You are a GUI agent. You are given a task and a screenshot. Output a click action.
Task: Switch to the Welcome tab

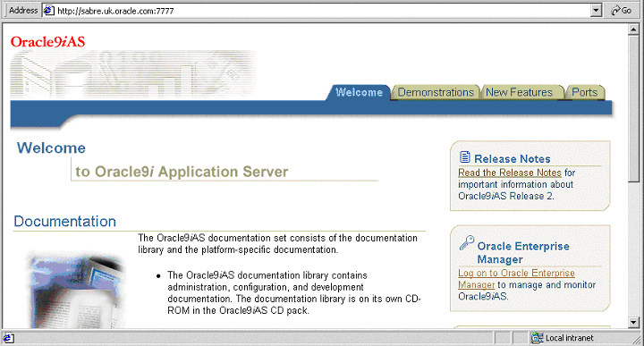(x=359, y=92)
